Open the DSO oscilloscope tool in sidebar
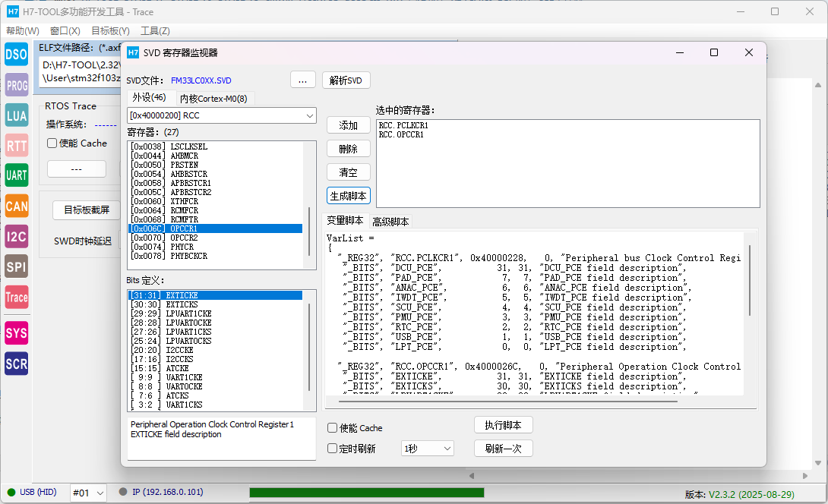 (x=17, y=55)
